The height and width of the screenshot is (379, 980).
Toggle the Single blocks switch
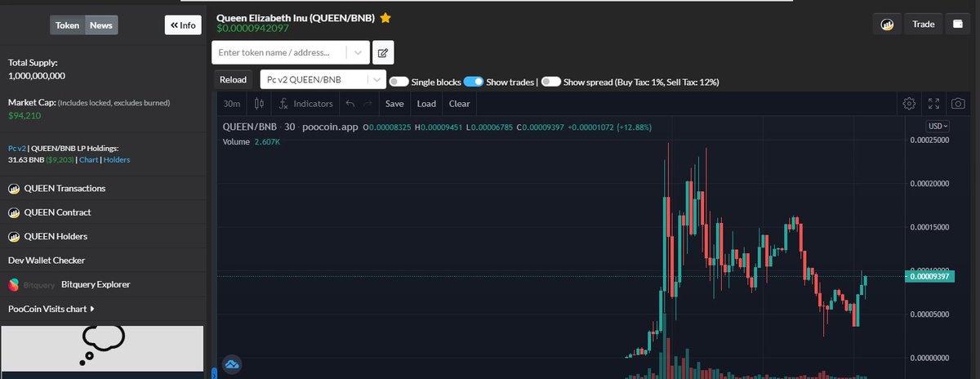coord(399,82)
